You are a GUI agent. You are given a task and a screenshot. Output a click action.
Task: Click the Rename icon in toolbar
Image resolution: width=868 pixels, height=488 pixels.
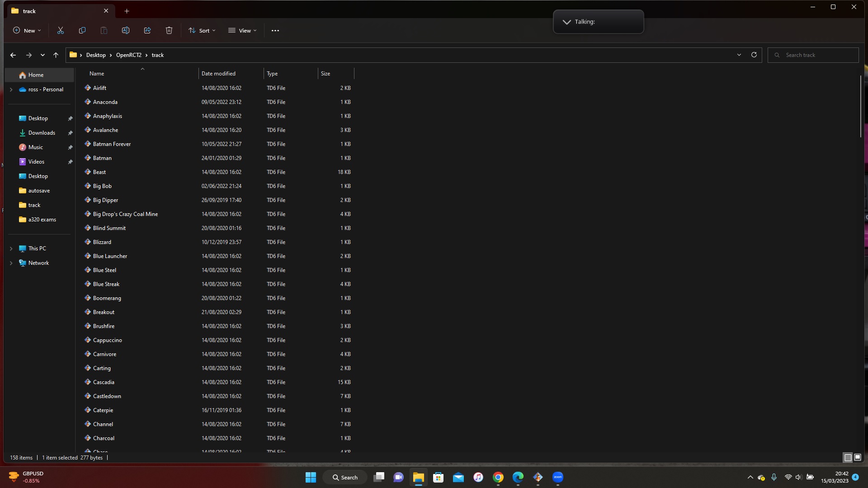point(126,30)
